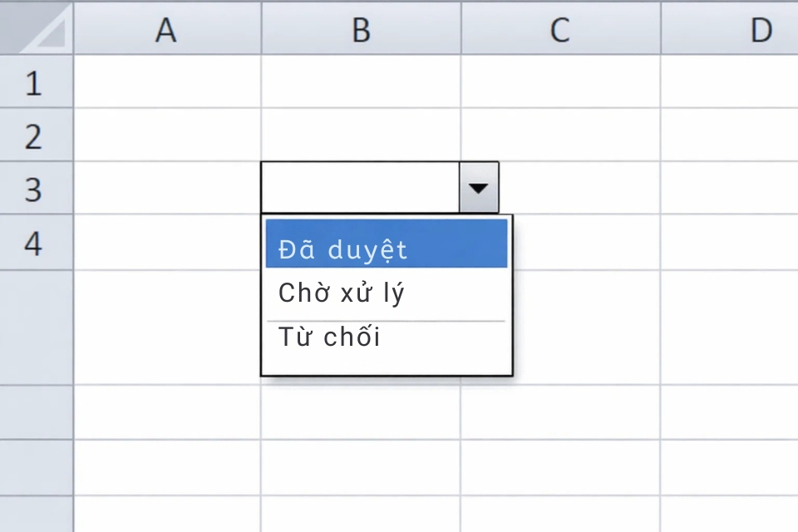Select column header C
This screenshot has height=532, width=798.
tap(560, 30)
